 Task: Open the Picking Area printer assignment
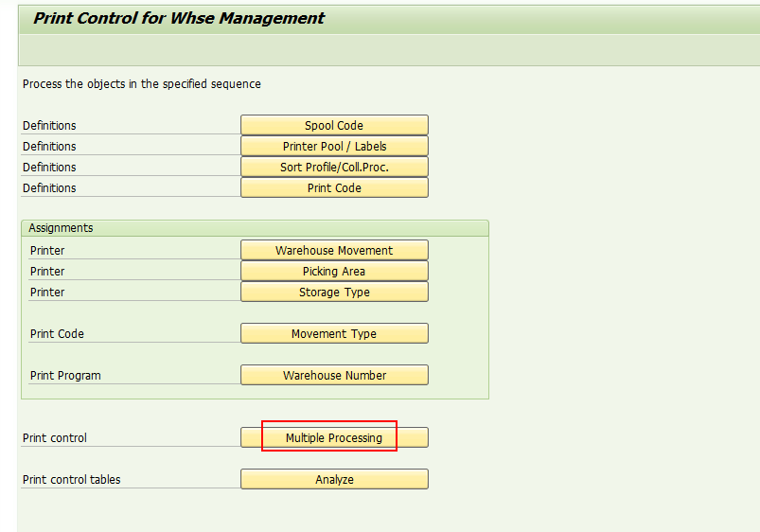[x=334, y=271]
